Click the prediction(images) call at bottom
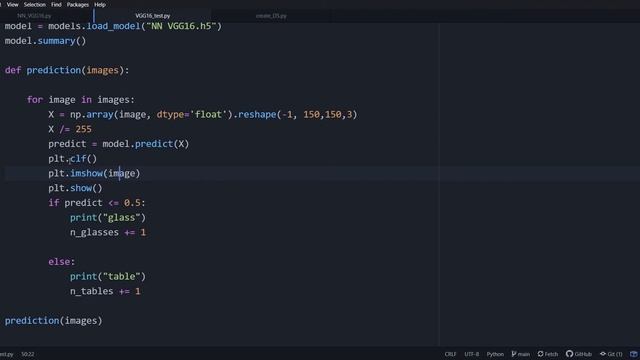Viewport: 640px width, 360px height. click(53, 320)
